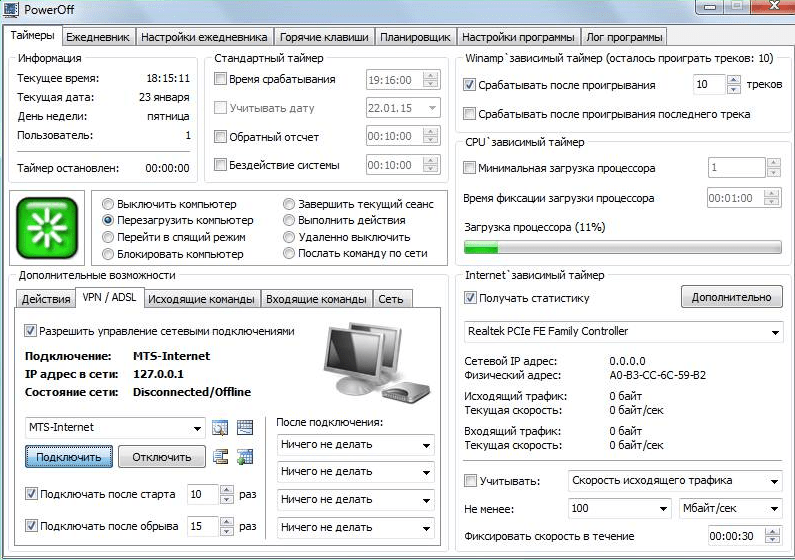The image size is (795, 560).
Task: Click the grid icon with green arrow
Action: [x=245, y=458]
